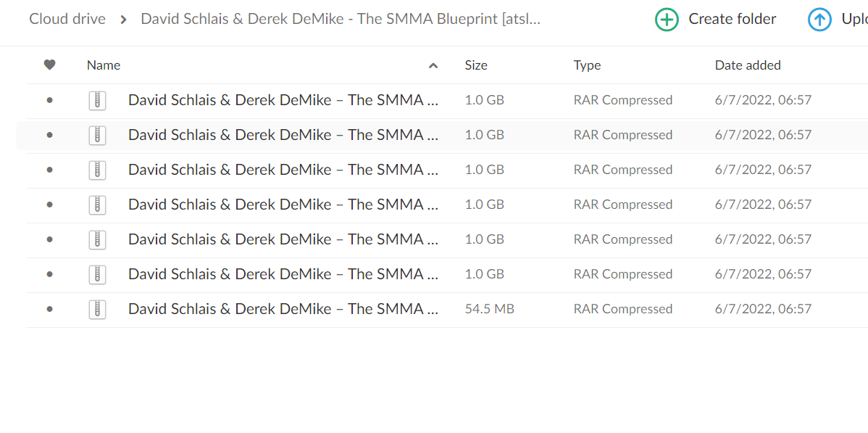Toggle the favorite dot of the last file row
Screen dimensions: 868x433
(x=50, y=309)
